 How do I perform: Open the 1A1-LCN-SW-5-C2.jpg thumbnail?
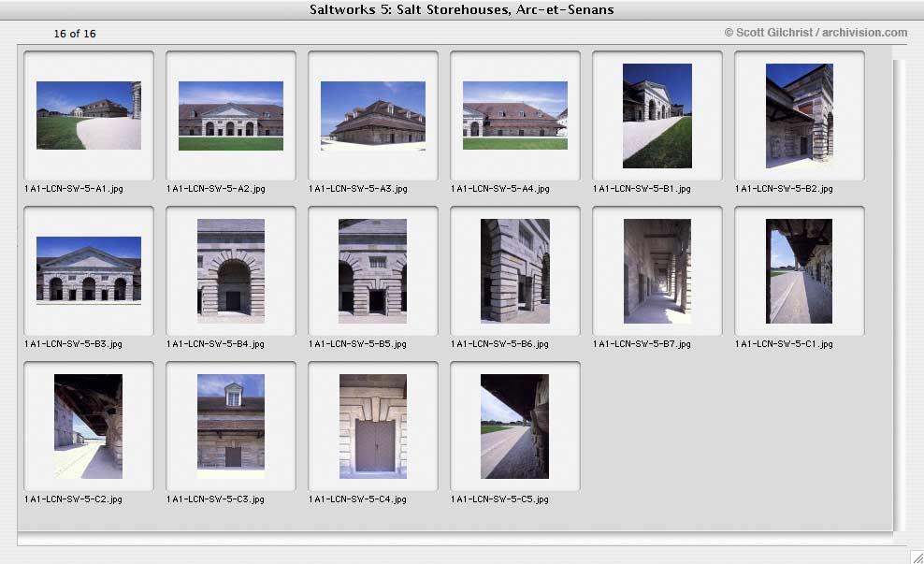[x=89, y=427]
